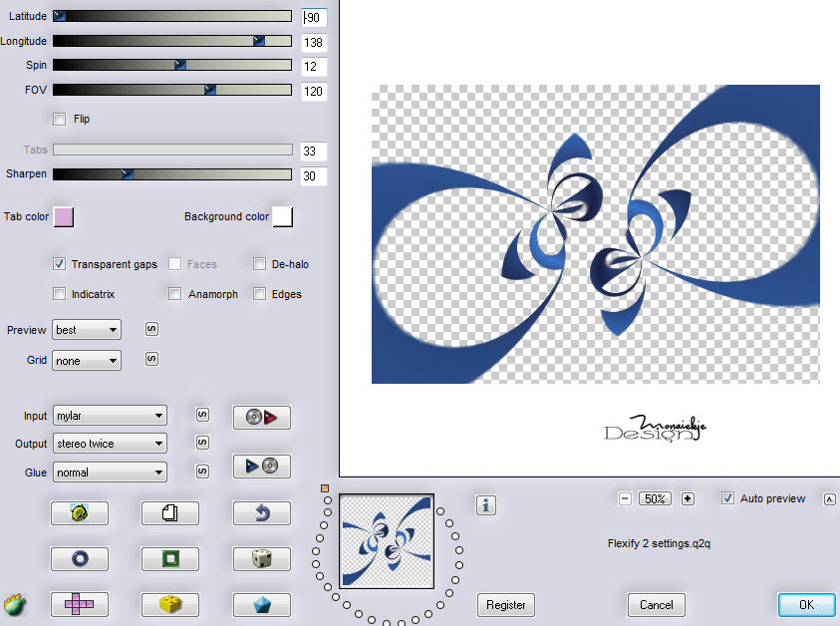Click the Latitude slider track
The image size is (840, 626).
[172, 16]
